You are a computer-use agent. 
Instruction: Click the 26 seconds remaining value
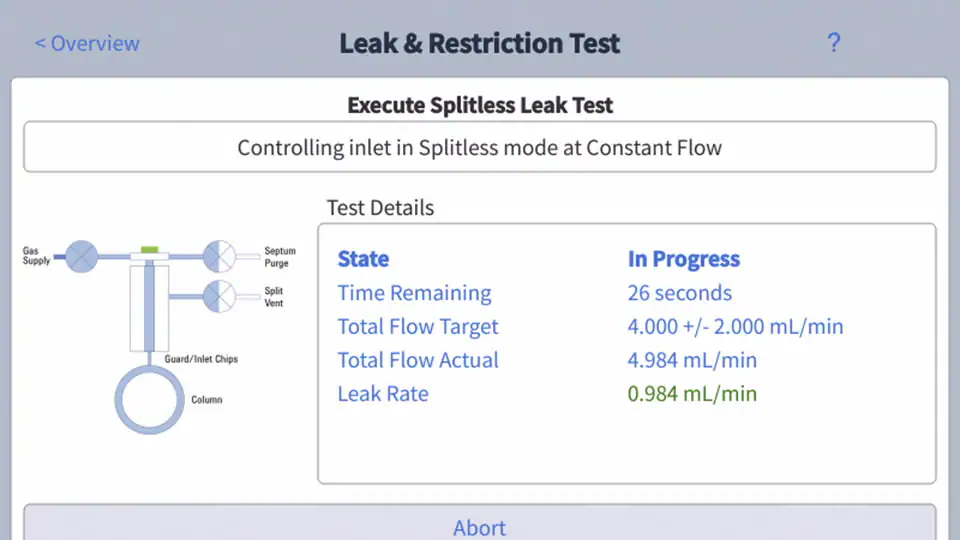click(680, 293)
